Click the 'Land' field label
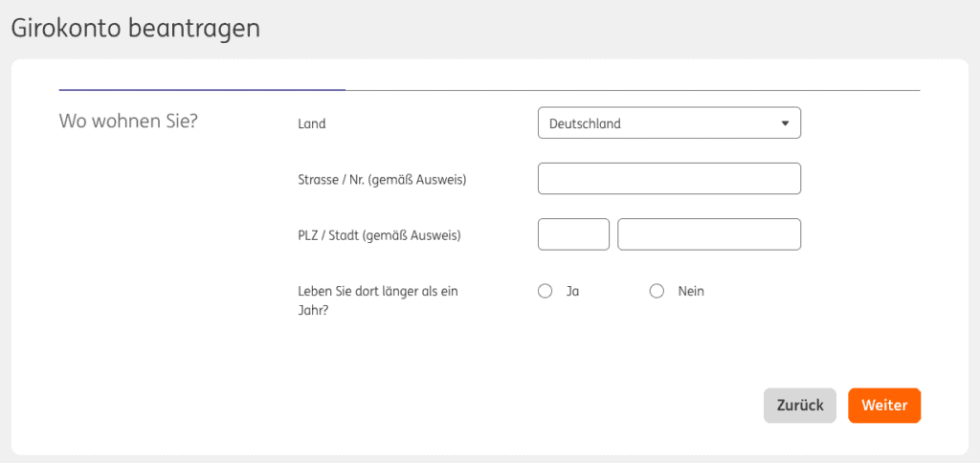Image resolution: width=980 pixels, height=463 pixels. (x=312, y=123)
